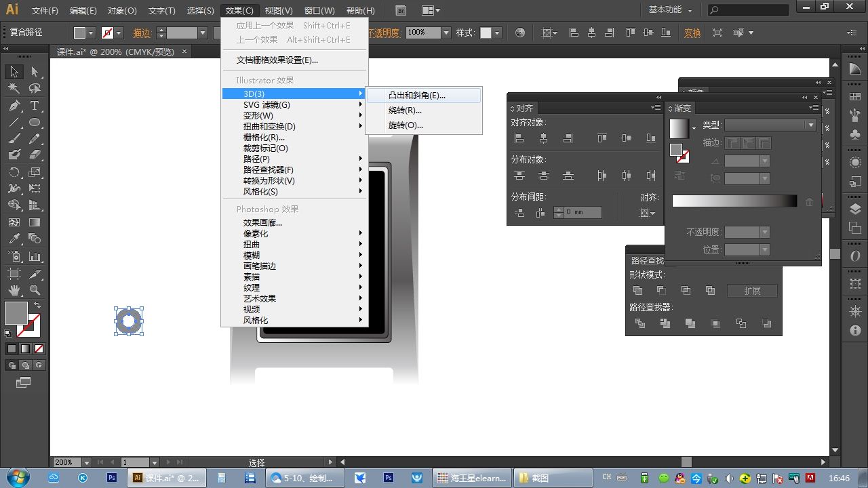Click the large fill color swatch in toolbox
The image size is (868, 488).
click(16, 313)
